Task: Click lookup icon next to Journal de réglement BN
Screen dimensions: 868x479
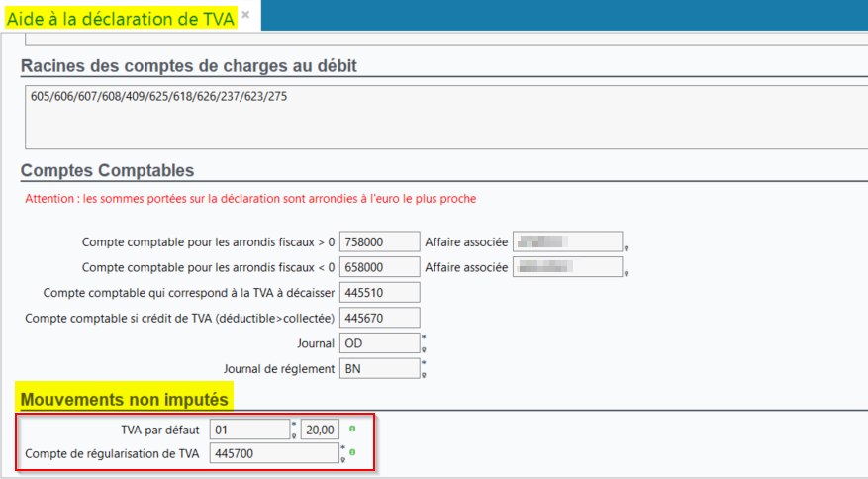Action: point(425,374)
